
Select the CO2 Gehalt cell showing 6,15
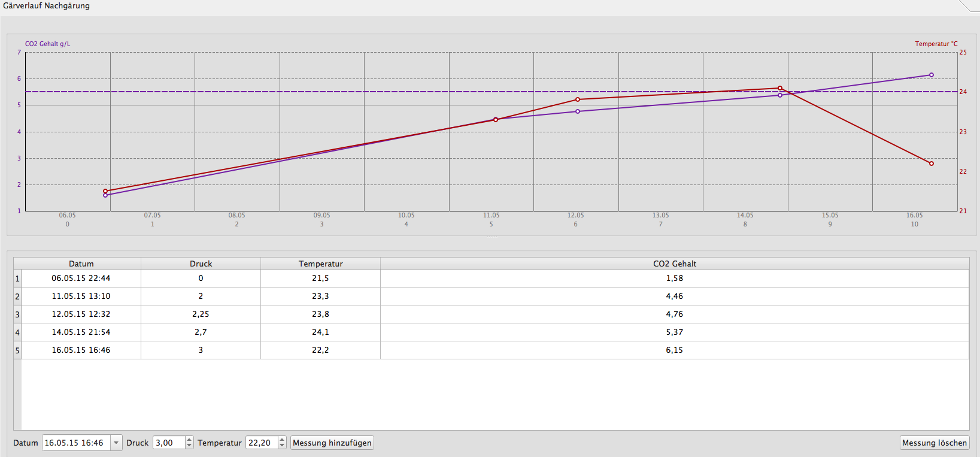[x=674, y=350]
